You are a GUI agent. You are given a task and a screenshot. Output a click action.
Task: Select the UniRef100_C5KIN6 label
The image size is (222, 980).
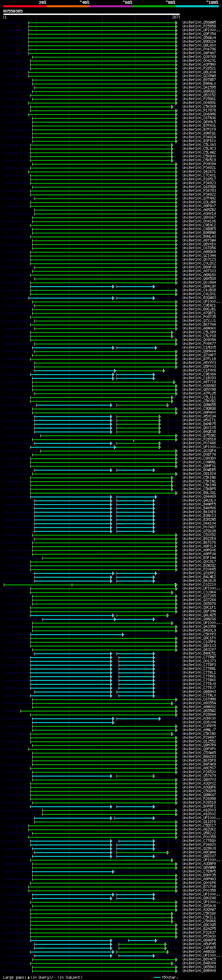(x=199, y=477)
